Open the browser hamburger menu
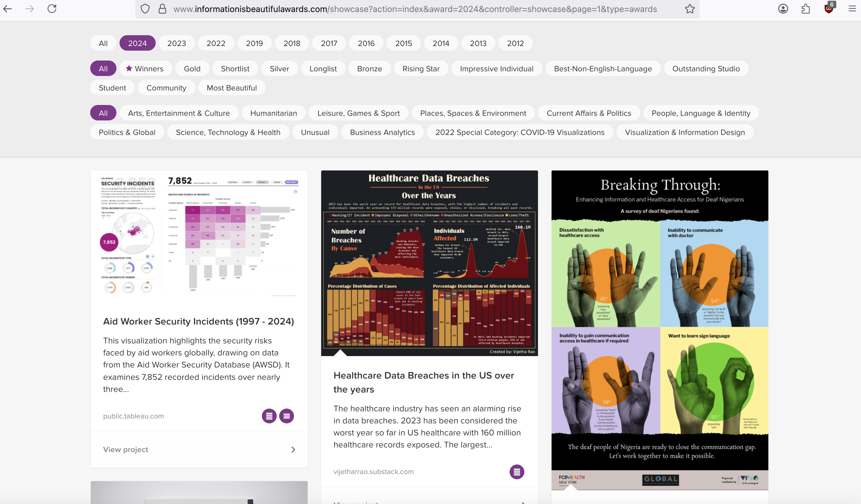 (852, 9)
